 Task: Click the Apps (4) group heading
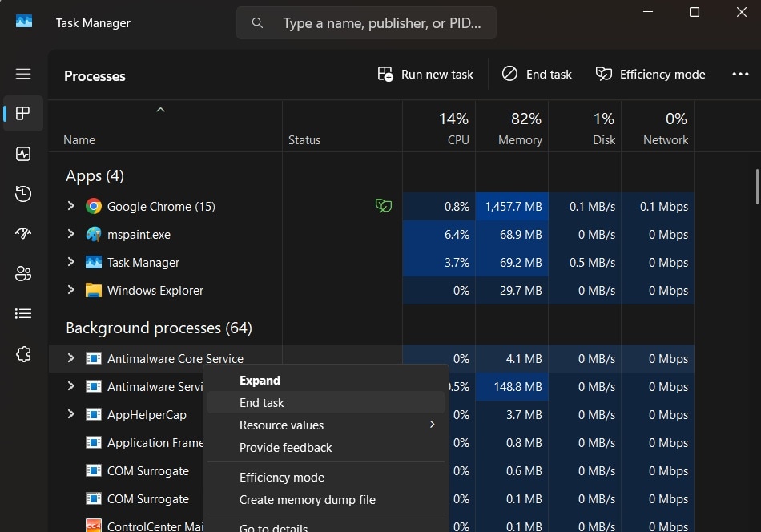(x=95, y=175)
